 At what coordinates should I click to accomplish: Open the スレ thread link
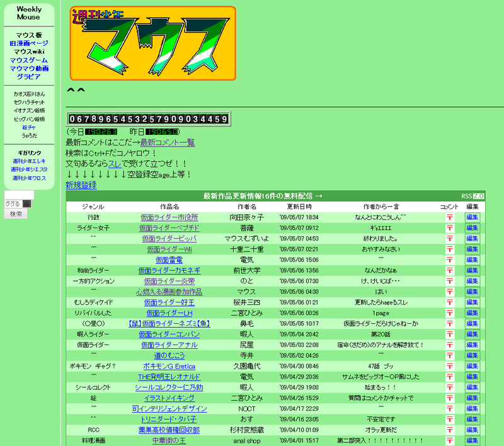pos(115,163)
